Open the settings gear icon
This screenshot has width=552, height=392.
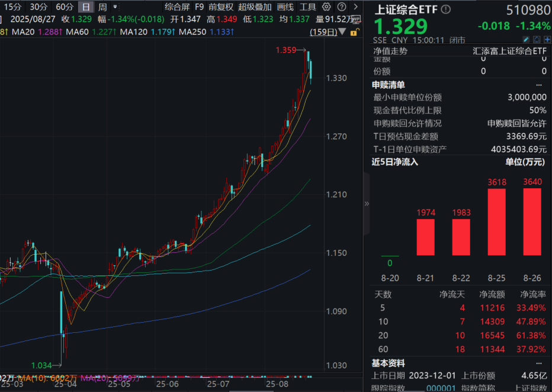pyautogui.click(x=326, y=6)
